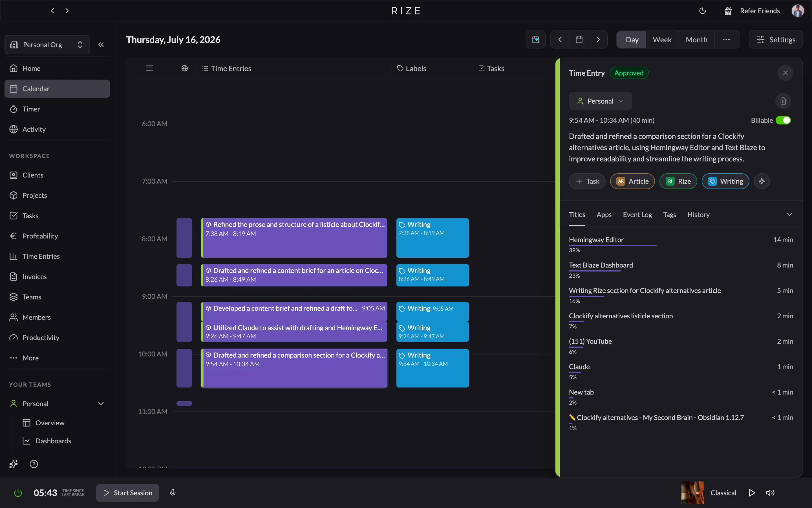This screenshot has width=812, height=508.
Task: Open the Timer page
Action: [x=57, y=109]
